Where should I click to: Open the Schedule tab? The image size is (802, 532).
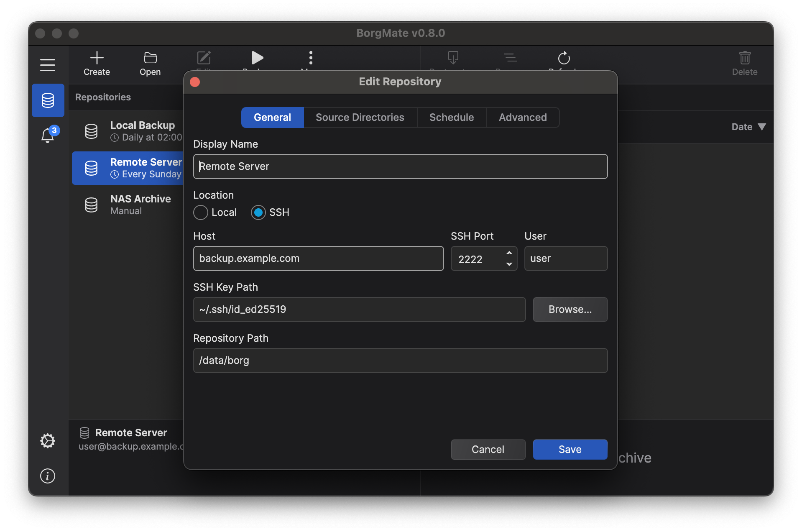click(x=451, y=118)
